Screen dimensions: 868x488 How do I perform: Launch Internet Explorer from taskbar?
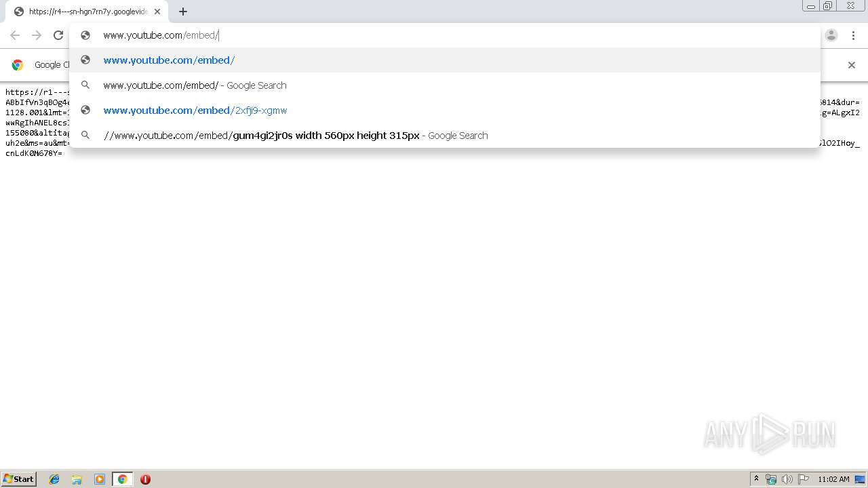[x=54, y=479]
